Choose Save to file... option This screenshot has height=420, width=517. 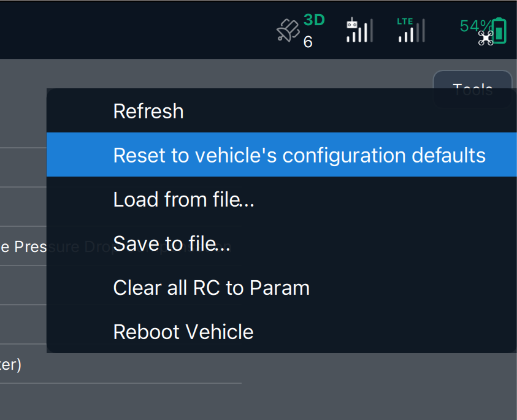point(172,243)
